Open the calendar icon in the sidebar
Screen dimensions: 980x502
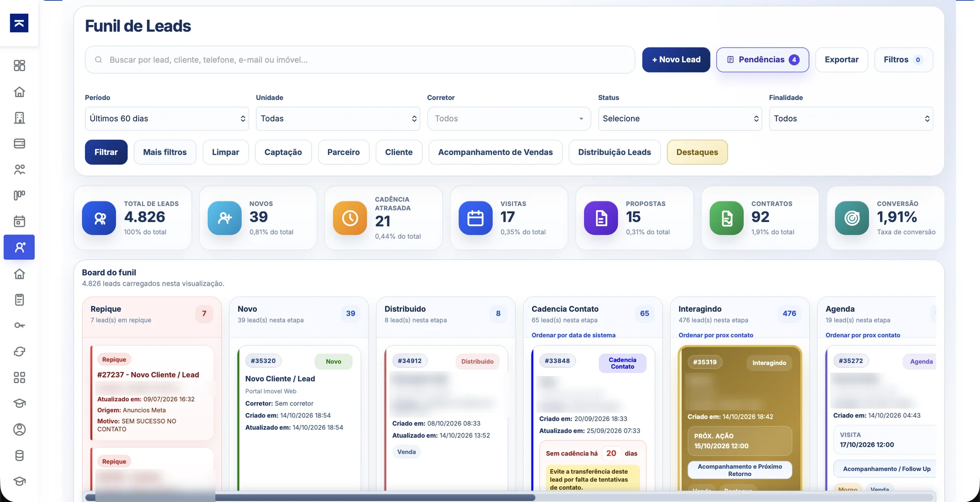(19, 221)
